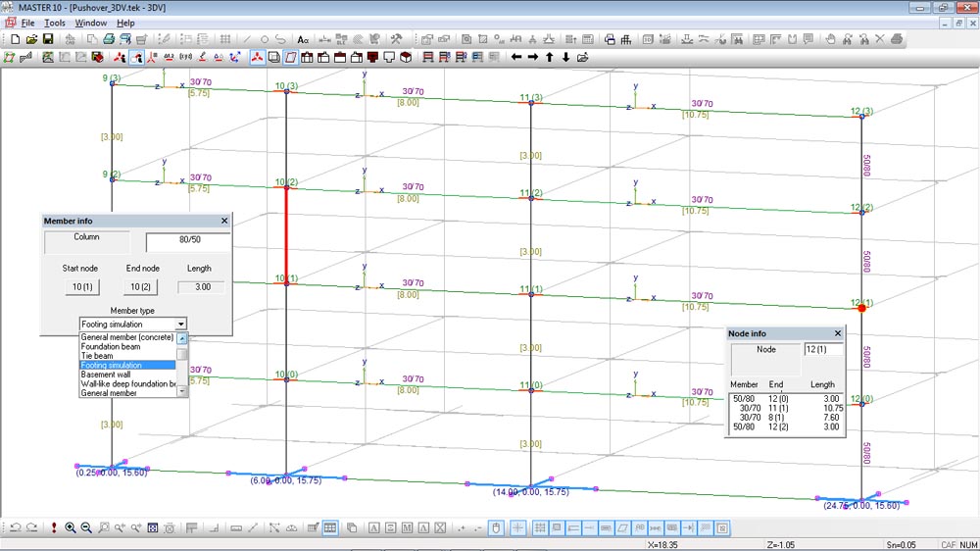
Task: Click the undo arrow in bottom toolbar
Action: (x=16, y=527)
